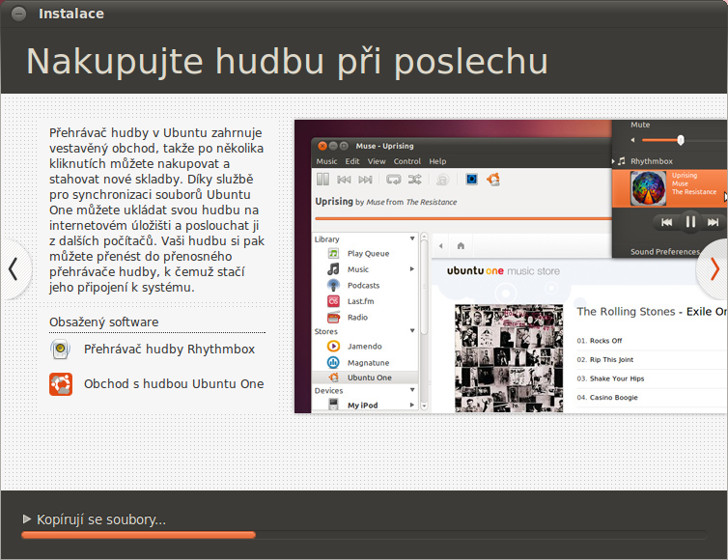Toggle repeat in Rhythmbox toolbar
Screen dimensions: 728x560
394,180
